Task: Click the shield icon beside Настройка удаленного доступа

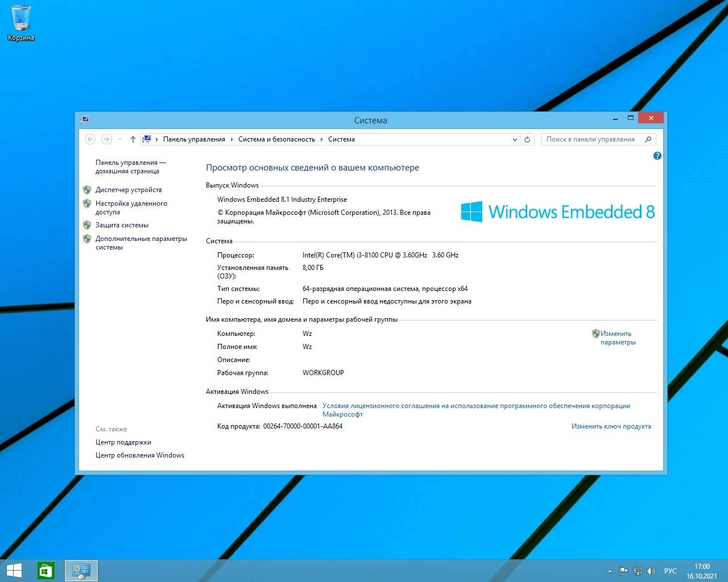Action: [x=87, y=203]
